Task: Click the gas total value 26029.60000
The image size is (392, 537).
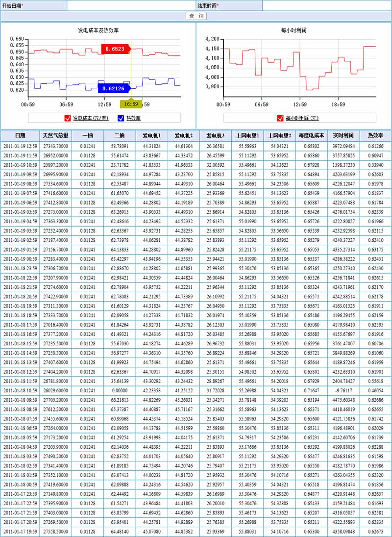Action: [55, 390]
